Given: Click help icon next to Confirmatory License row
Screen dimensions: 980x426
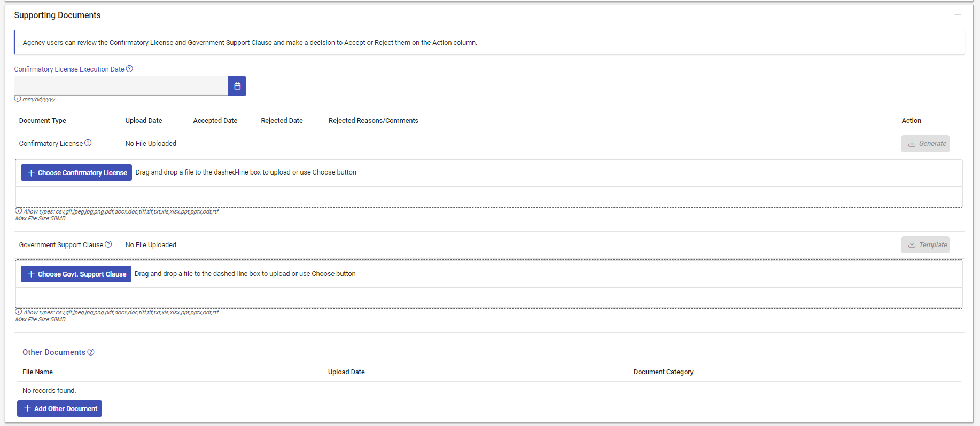Looking at the screenshot, I should pyautogui.click(x=88, y=143).
